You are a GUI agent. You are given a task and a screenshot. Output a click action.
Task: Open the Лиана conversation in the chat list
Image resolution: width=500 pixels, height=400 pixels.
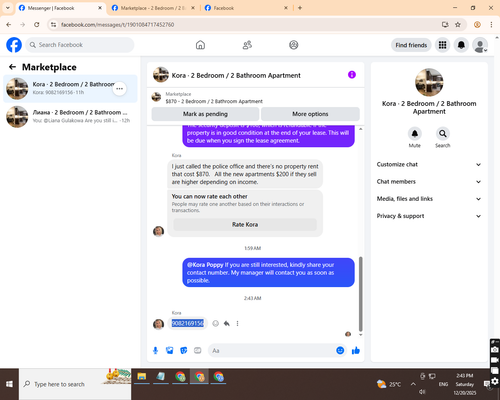[x=70, y=116]
